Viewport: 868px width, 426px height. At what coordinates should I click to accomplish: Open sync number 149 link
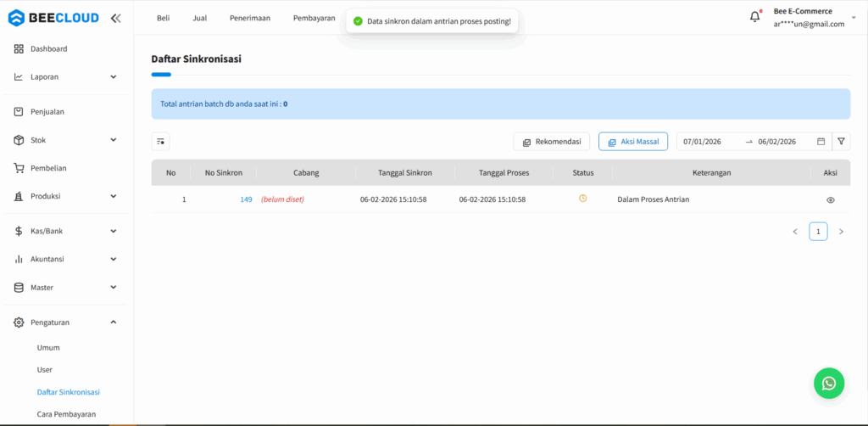[247, 199]
